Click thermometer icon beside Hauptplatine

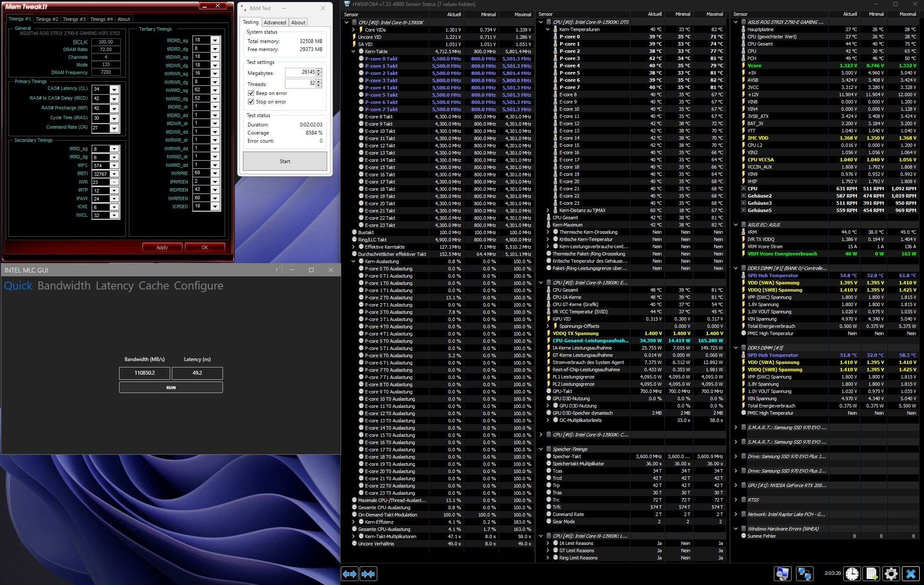[x=743, y=29]
